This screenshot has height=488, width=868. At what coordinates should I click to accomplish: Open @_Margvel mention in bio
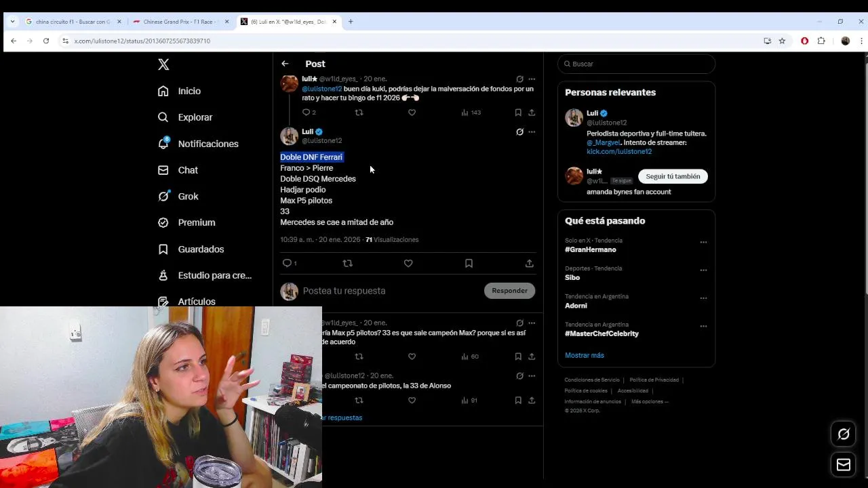604,143
